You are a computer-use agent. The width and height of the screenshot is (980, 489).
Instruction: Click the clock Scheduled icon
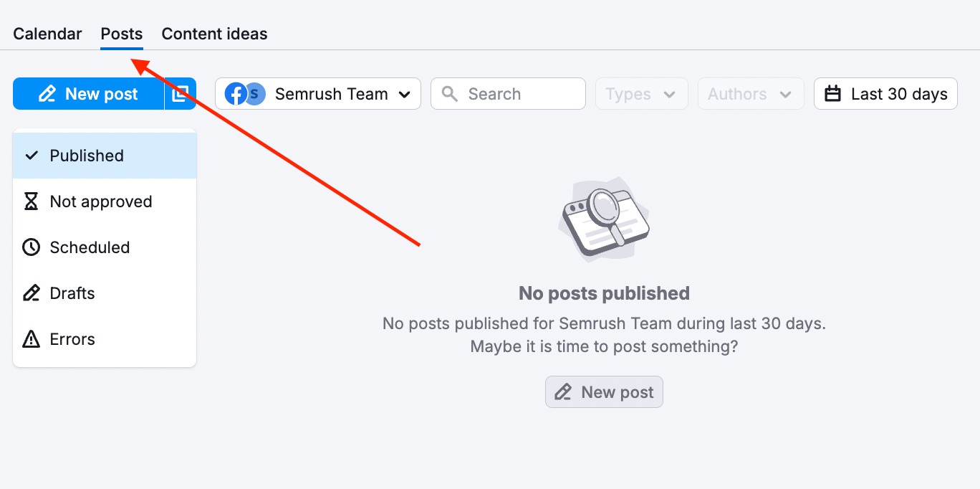[31, 247]
